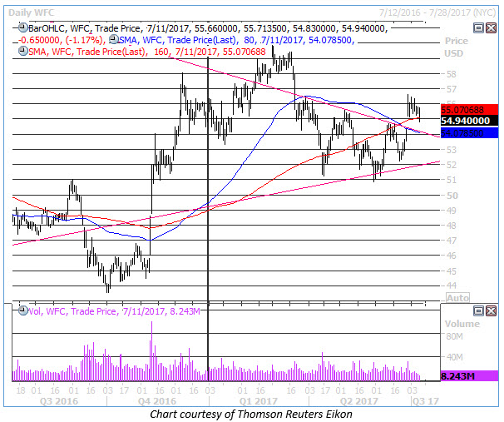The image size is (504, 422).
Task: Toggle the Auto scale button
Action: pos(457,297)
